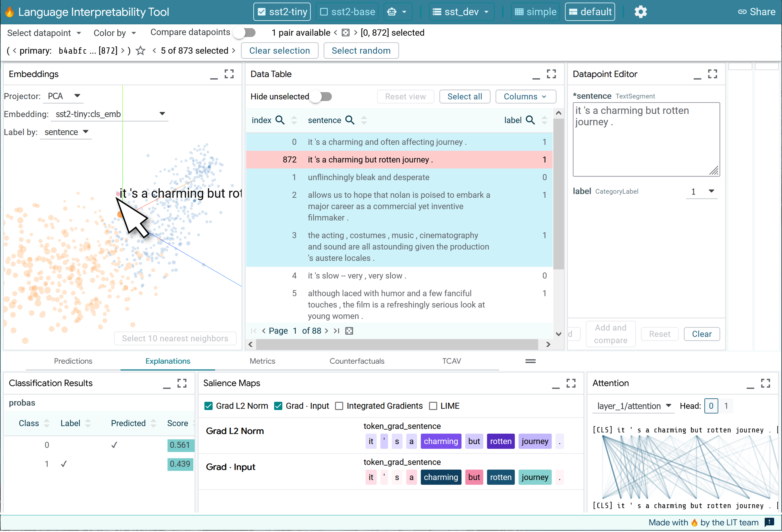Open the layer_1/attention dropdown
The height and width of the screenshot is (532, 782).
click(x=633, y=406)
